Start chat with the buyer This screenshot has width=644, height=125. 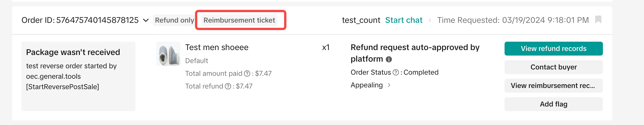(x=404, y=20)
